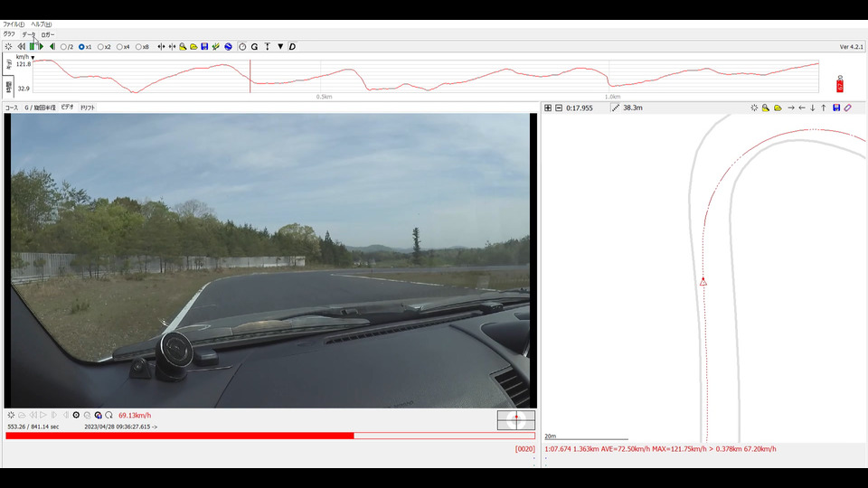Select the /2 playback speed
Screen dimensions: 868x488
click(x=67, y=47)
